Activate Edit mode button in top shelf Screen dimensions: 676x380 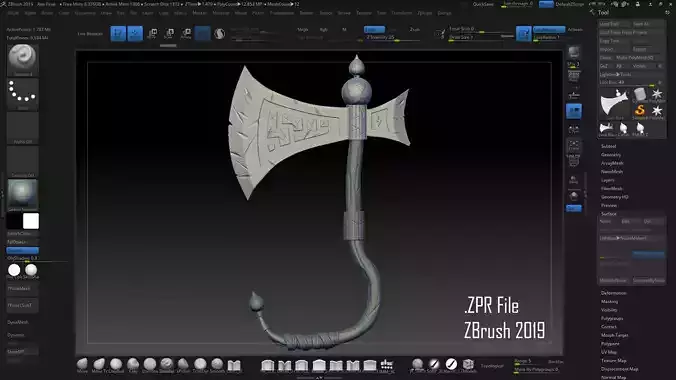point(118,33)
